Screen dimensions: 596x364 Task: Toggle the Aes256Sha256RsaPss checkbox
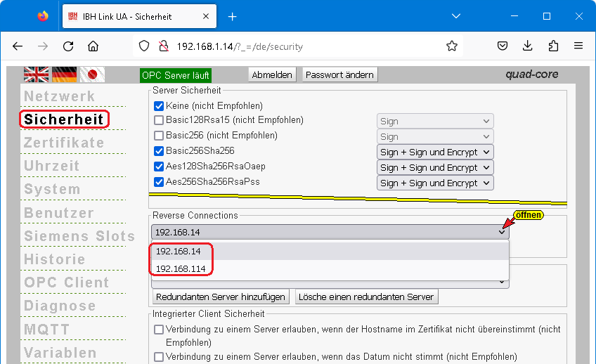click(159, 182)
